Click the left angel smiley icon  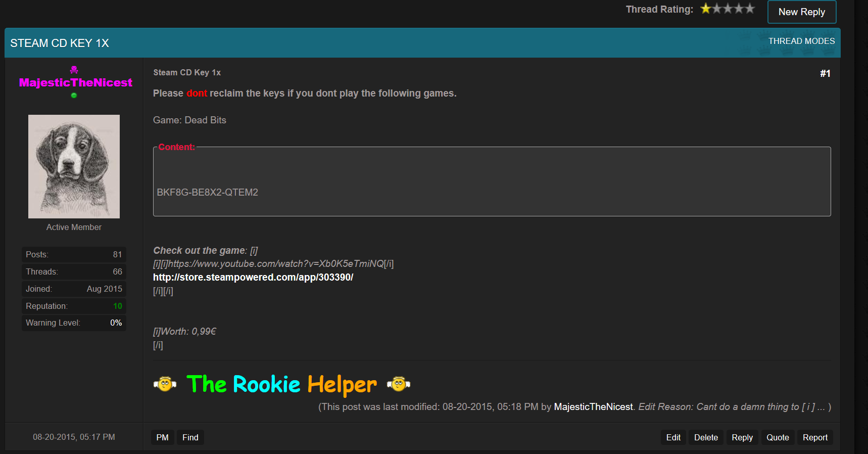click(x=165, y=384)
